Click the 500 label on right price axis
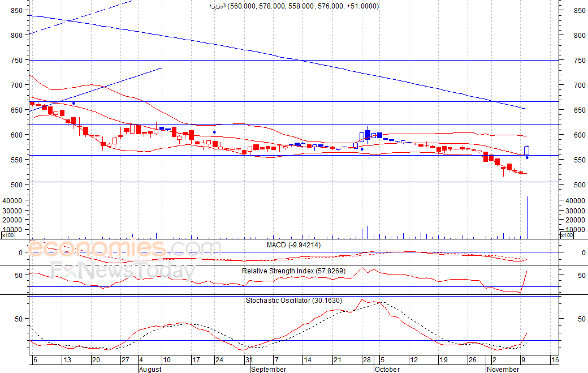The image size is (588, 373). pos(580,185)
